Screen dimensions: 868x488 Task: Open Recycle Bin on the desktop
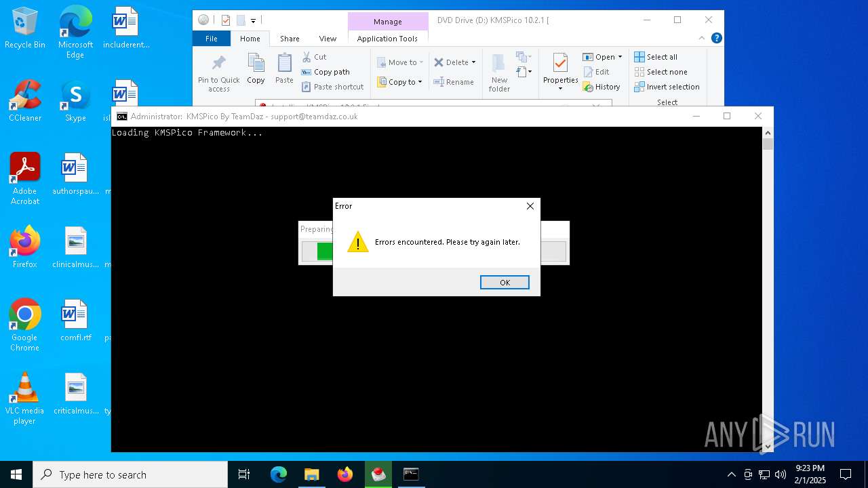click(25, 28)
